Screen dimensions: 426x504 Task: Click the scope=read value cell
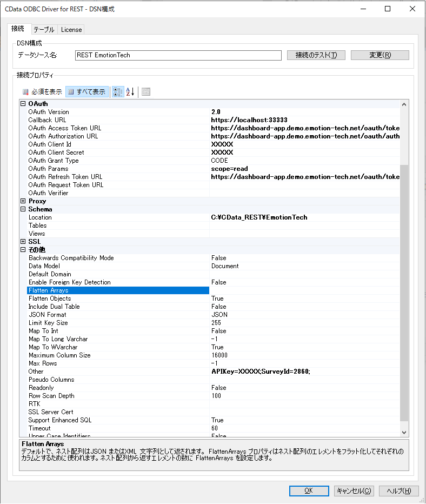point(305,169)
